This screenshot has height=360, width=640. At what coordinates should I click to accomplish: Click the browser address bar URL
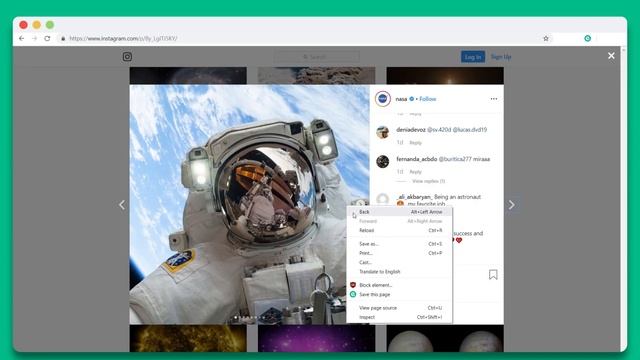(x=123, y=38)
